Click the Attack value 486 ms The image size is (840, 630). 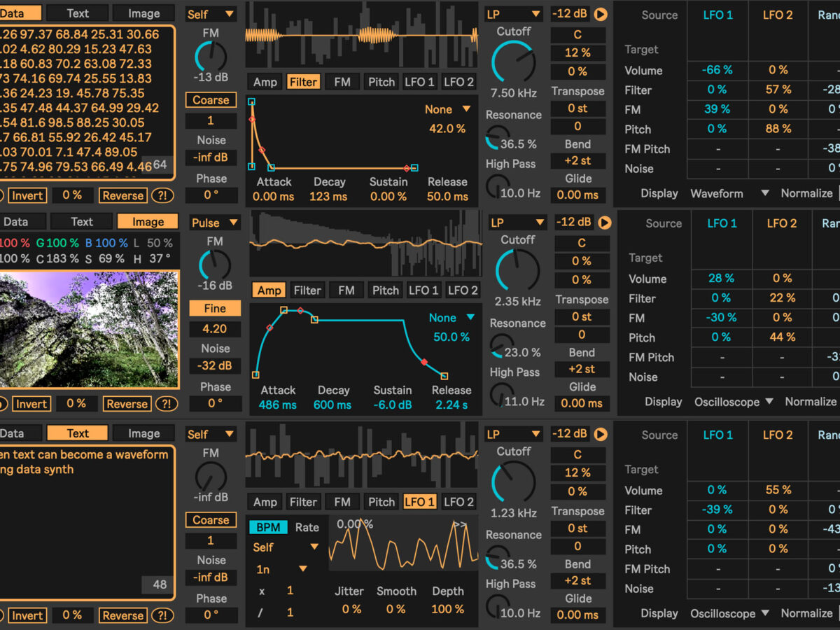(x=278, y=405)
